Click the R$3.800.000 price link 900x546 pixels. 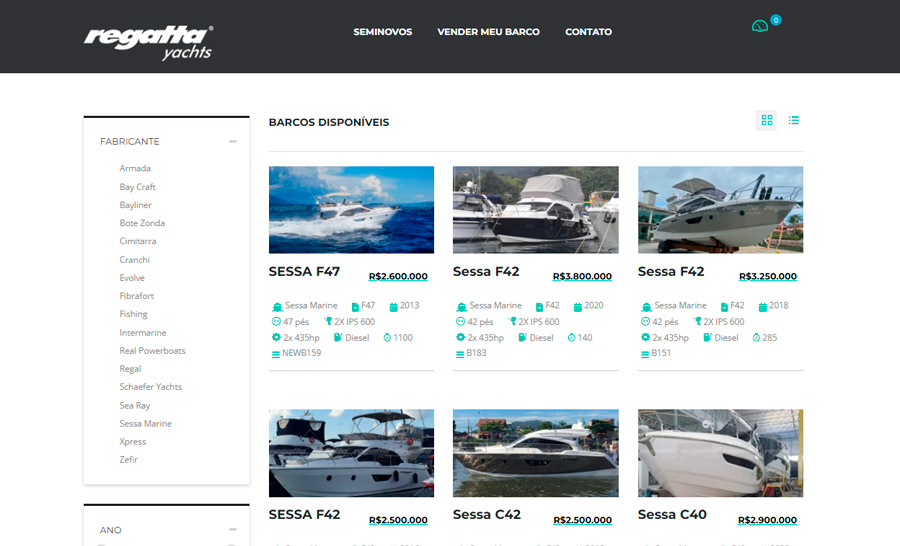(x=582, y=276)
